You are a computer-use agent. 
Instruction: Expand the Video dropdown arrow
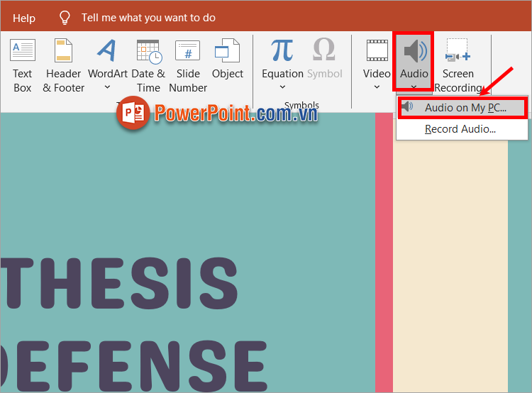tap(377, 87)
